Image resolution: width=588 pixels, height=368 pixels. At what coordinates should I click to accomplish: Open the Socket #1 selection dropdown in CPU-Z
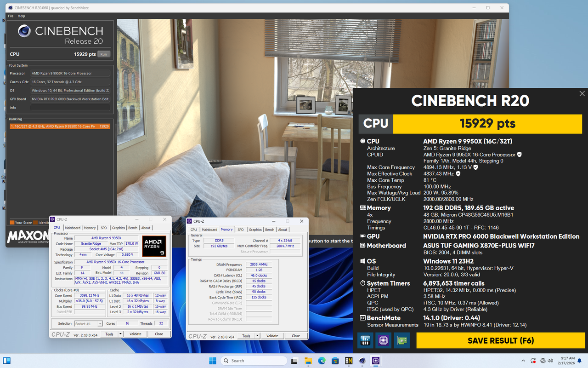(x=101, y=323)
